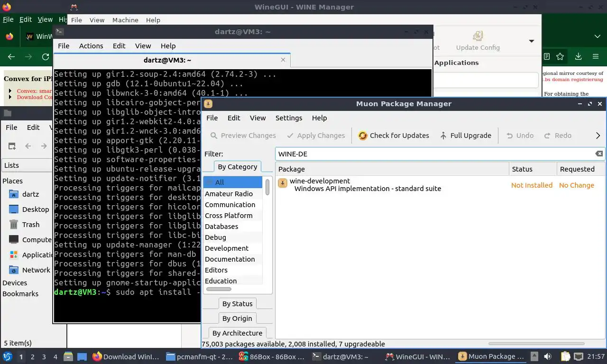Select the Debug category
The image size is (607, 364).
pos(232,237)
